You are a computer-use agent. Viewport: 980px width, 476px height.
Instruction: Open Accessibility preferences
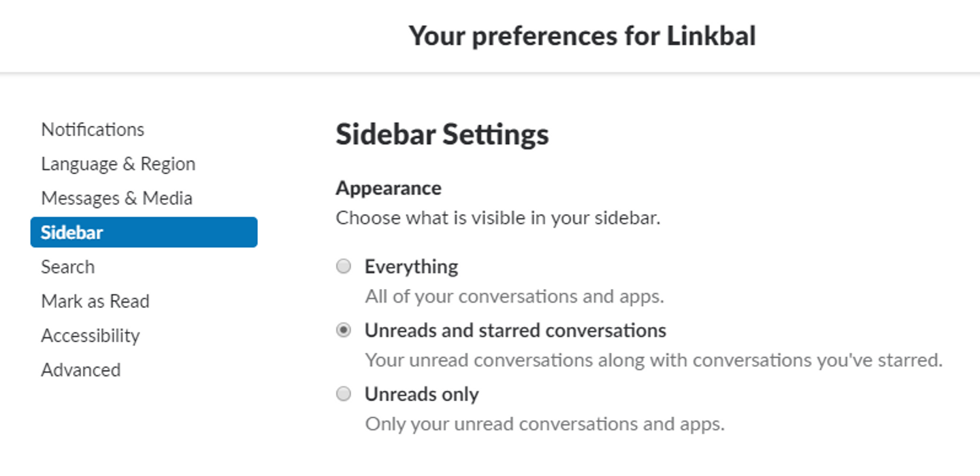pos(90,335)
